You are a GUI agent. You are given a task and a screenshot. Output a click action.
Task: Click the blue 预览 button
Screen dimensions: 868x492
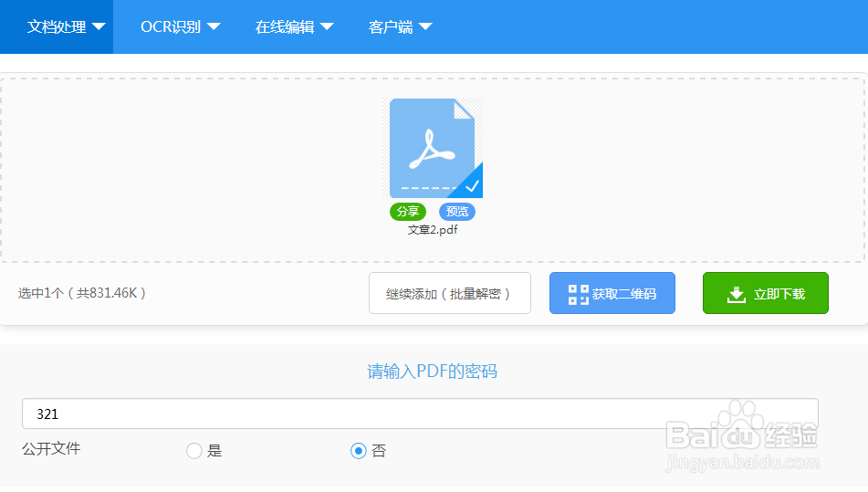pyautogui.click(x=456, y=212)
